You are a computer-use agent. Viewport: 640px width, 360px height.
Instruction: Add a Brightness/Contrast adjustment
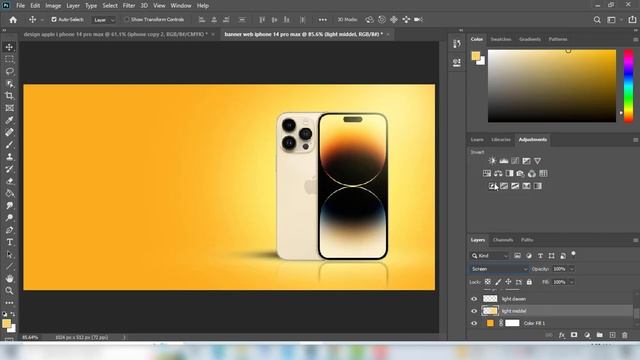click(x=492, y=161)
